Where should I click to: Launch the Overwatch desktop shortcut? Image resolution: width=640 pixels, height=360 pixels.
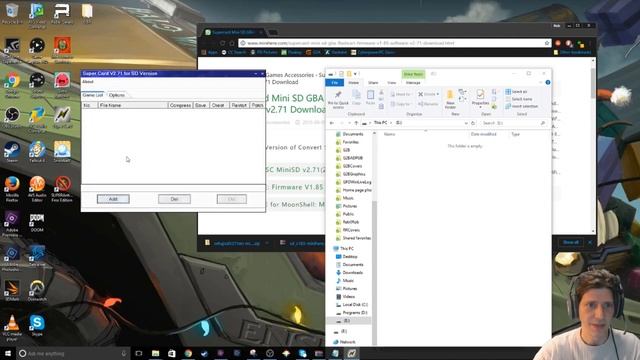pyautogui.click(x=37, y=290)
